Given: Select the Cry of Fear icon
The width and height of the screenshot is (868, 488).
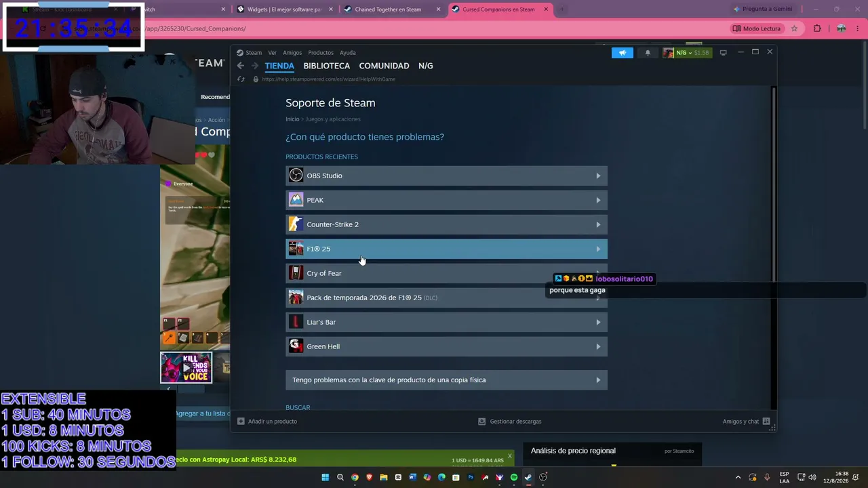Looking at the screenshot, I should tap(296, 273).
